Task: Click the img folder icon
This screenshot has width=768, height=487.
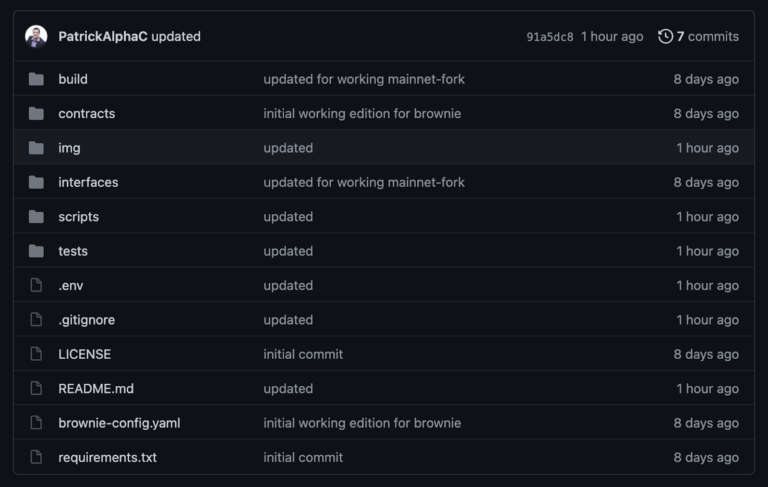Action: pyautogui.click(x=37, y=148)
